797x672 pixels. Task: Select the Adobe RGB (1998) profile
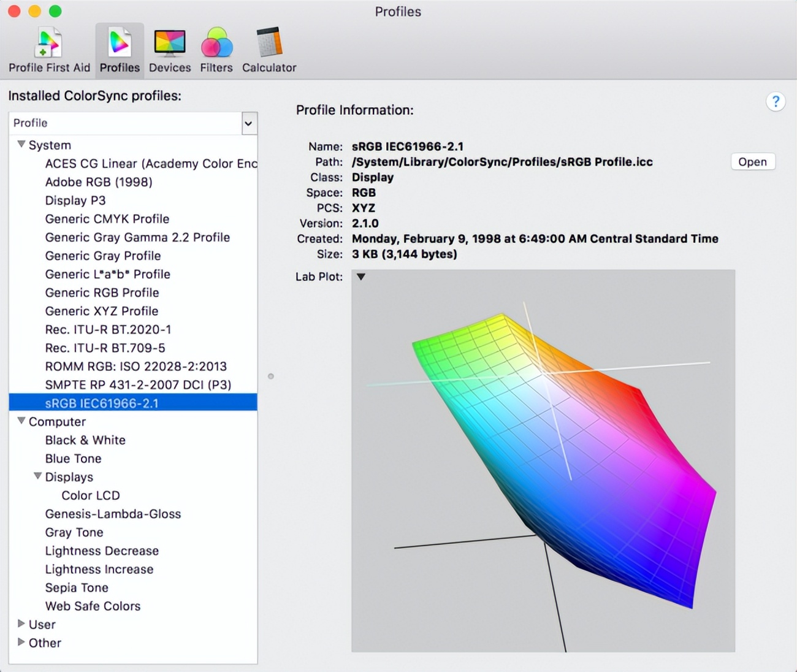pyautogui.click(x=99, y=182)
